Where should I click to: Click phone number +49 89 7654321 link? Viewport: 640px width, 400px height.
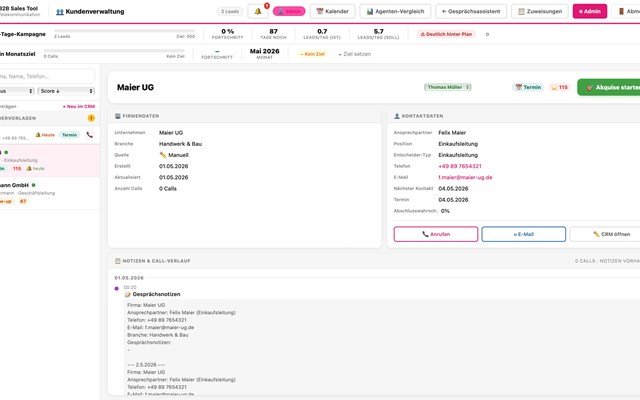[x=460, y=166]
